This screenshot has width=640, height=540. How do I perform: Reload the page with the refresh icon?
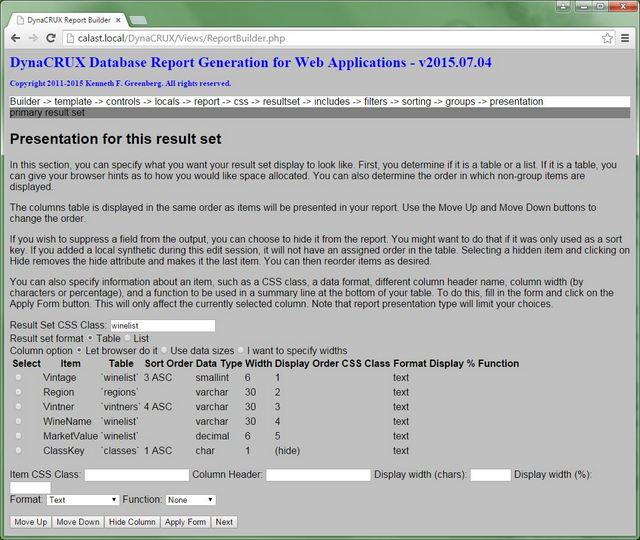click(51, 38)
